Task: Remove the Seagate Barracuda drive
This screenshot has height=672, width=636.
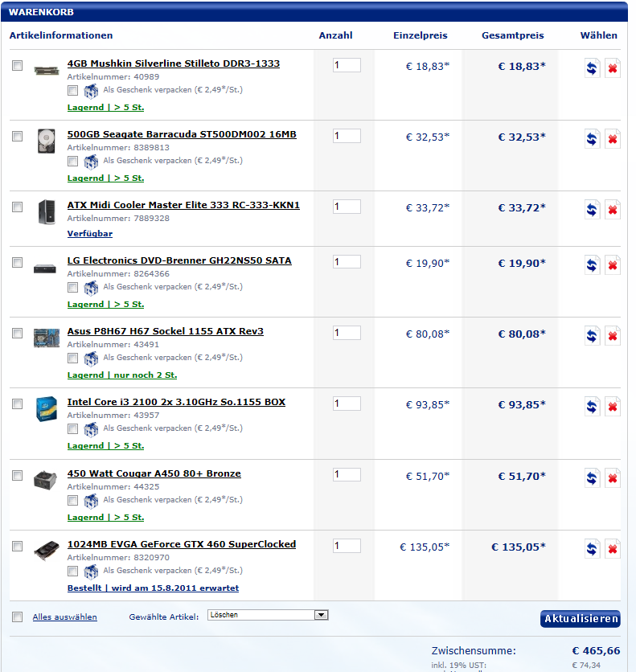Action: (x=613, y=138)
